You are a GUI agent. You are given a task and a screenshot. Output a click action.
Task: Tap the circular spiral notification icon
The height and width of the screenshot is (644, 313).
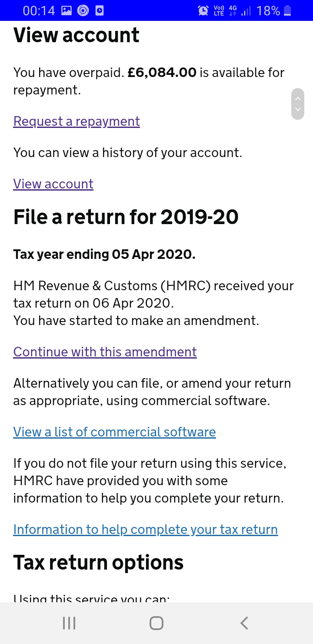point(83,10)
